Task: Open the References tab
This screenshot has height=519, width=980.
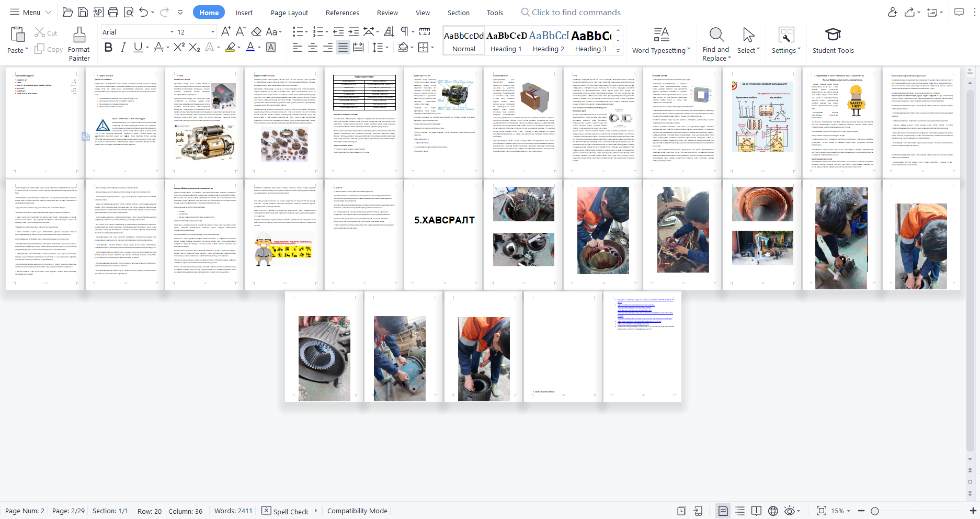Action: [342, 13]
